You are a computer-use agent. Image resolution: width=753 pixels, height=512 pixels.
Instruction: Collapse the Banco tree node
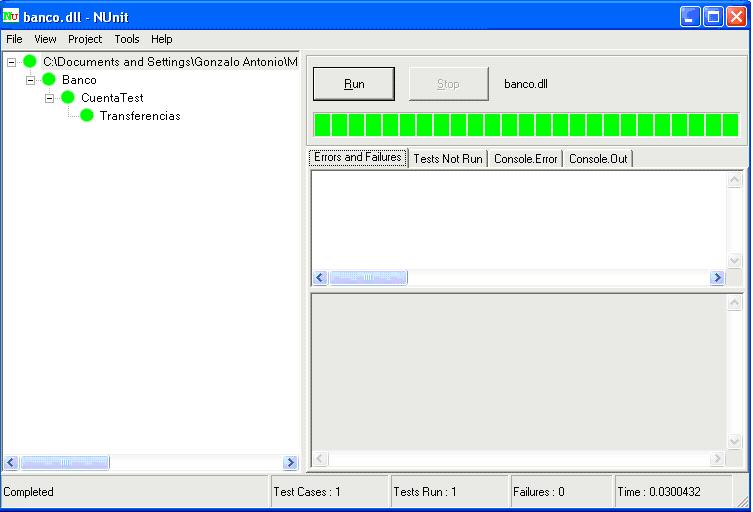coord(30,80)
